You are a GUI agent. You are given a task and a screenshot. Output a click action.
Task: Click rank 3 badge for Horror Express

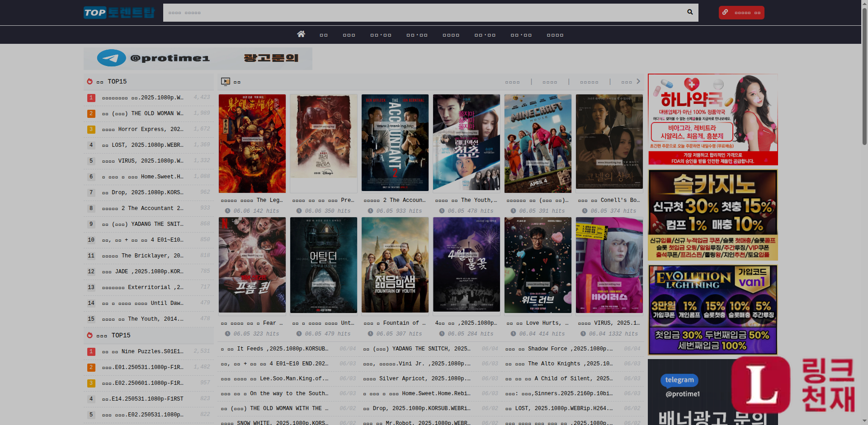pyautogui.click(x=91, y=129)
